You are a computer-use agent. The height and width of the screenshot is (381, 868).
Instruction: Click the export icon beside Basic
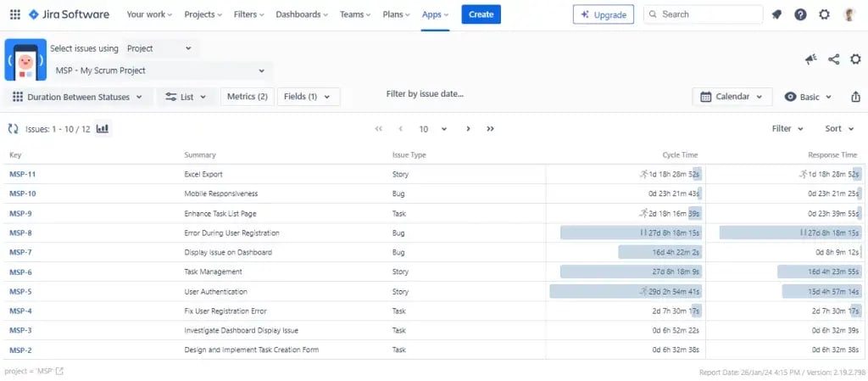point(854,97)
